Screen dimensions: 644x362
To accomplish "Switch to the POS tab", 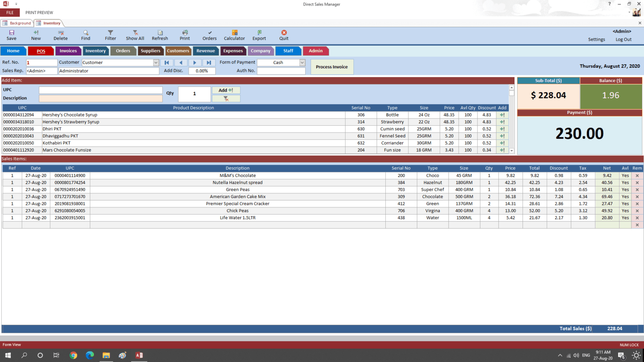I will coord(41,51).
